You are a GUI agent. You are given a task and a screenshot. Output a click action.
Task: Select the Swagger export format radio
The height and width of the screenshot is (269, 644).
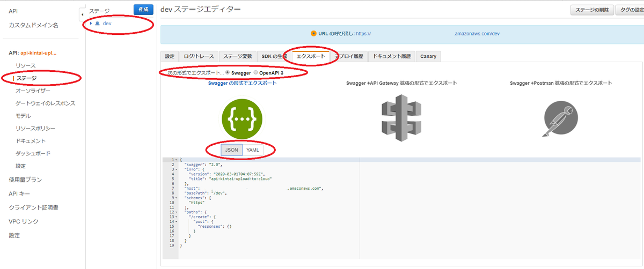coord(228,72)
